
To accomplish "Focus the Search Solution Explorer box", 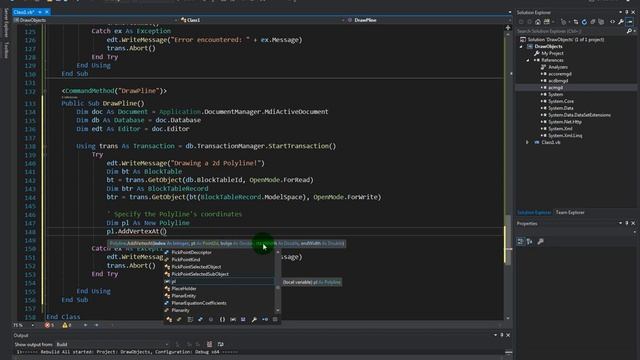I will (x=570, y=31).
